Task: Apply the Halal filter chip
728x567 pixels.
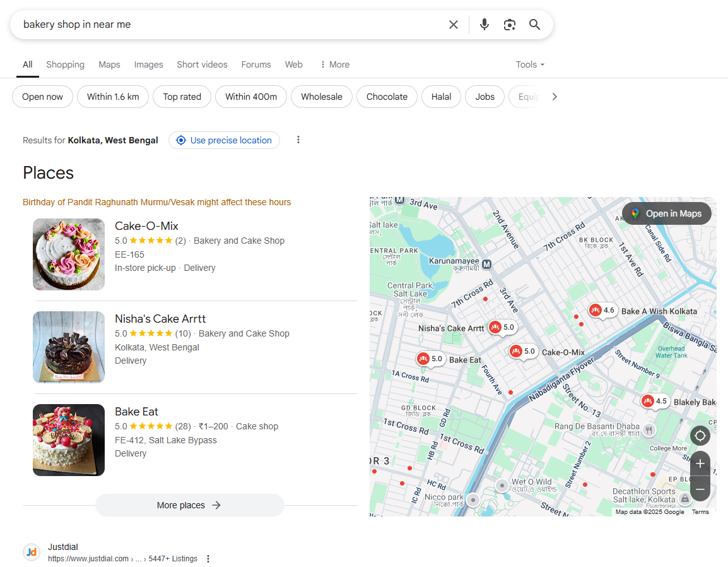Action: (x=441, y=97)
